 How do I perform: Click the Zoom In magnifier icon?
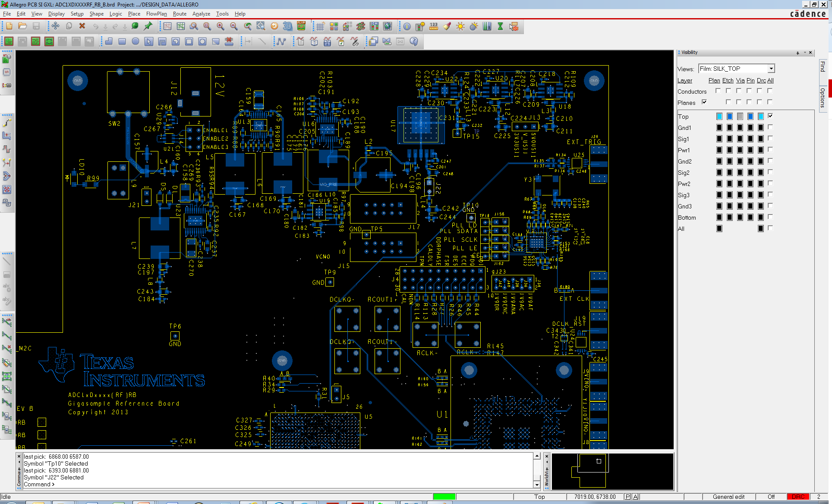[221, 26]
